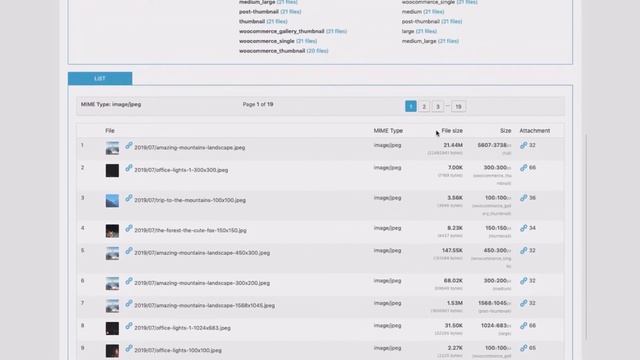Viewport: 640px width, 360px height.
Task: Click attachment 65 link icon
Action: tap(524, 348)
